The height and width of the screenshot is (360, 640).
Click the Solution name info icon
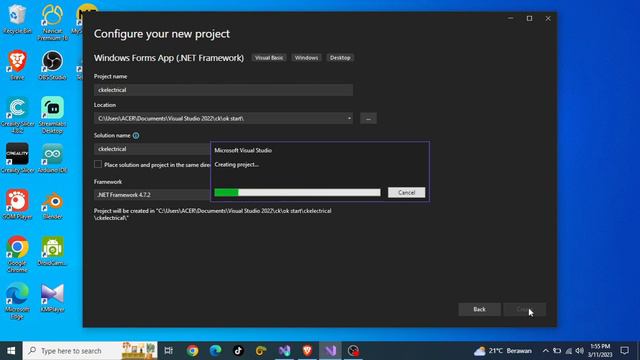point(136,136)
